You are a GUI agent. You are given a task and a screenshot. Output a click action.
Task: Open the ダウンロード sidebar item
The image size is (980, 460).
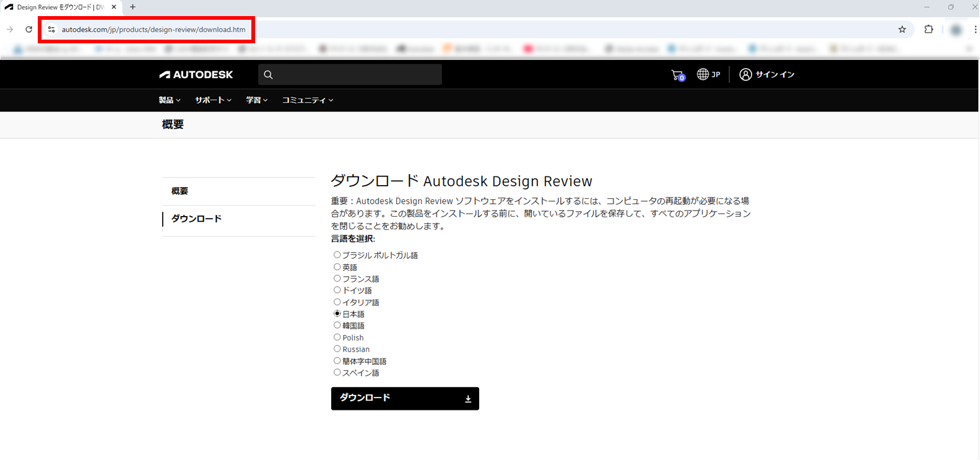[239, 219]
